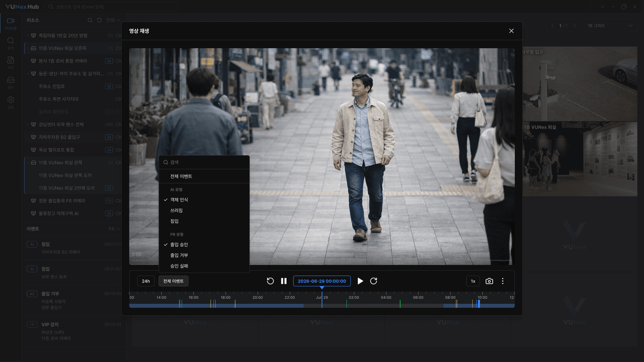Change playback speed with the 1x button
The image size is (644, 362).
pyautogui.click(x=473, y=281)
